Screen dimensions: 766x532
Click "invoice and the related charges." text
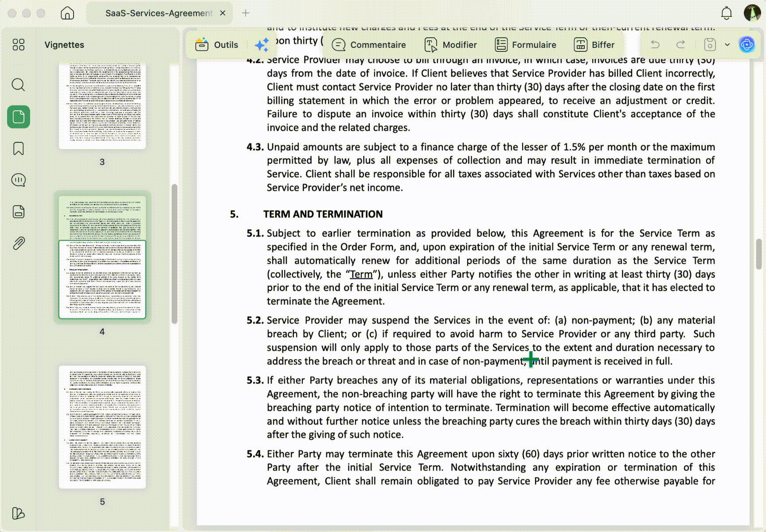[x=338, y=128]
